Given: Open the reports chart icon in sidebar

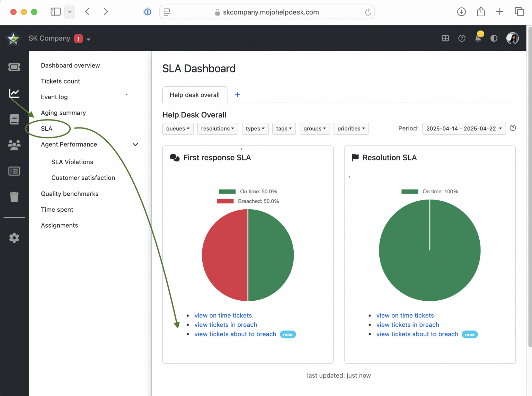Looking at the screenshot, I should coord(14,93).
